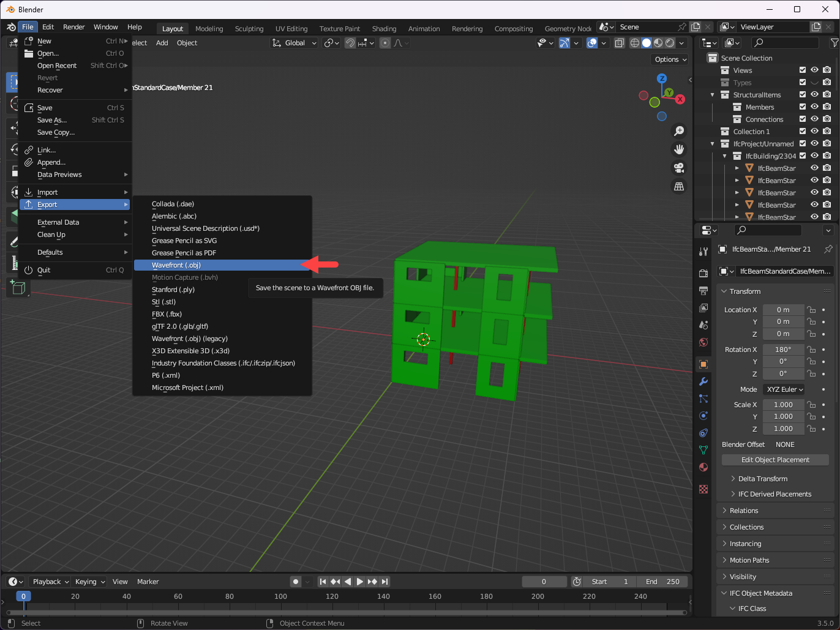
Task: Hide the Connections collection with eye icon
Action: [x=815, y=119]
